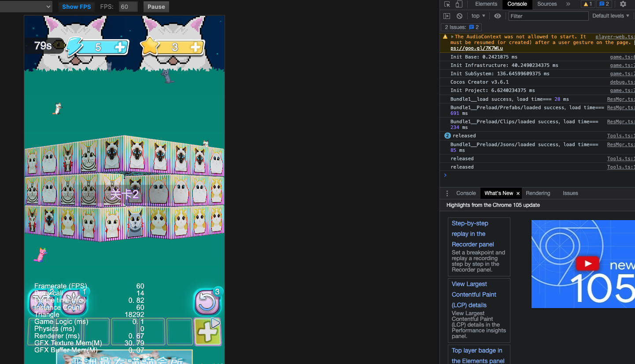635x364 pixels.
Task: Select the What's New drawer tab
Action: (x=498, y=193)
